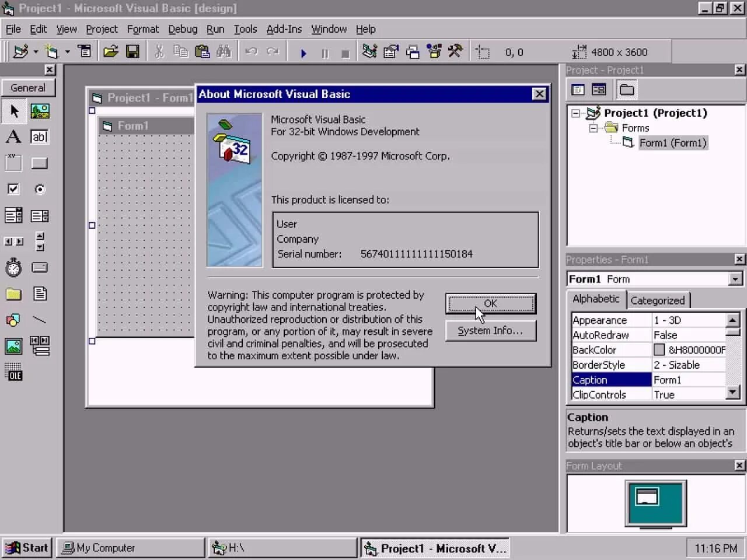Viewport: 747px width, 560px height.
Task: Collapse the Project1 tree node
Action: point(575,113)
